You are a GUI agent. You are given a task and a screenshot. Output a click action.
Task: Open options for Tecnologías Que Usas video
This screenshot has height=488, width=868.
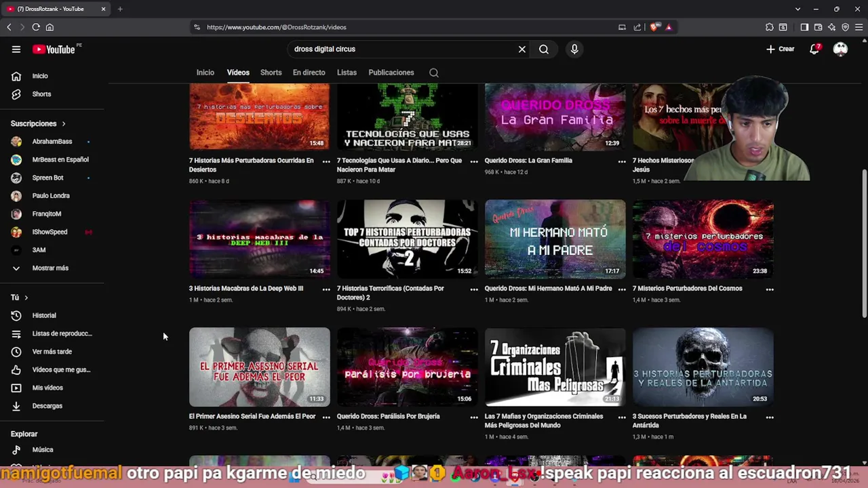click(474, 161)
